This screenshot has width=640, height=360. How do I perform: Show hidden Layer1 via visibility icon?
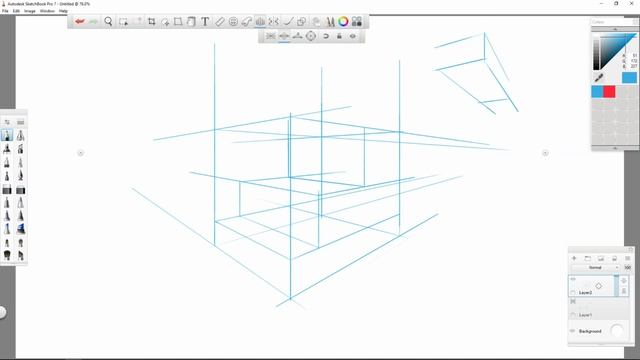point(573,302)
